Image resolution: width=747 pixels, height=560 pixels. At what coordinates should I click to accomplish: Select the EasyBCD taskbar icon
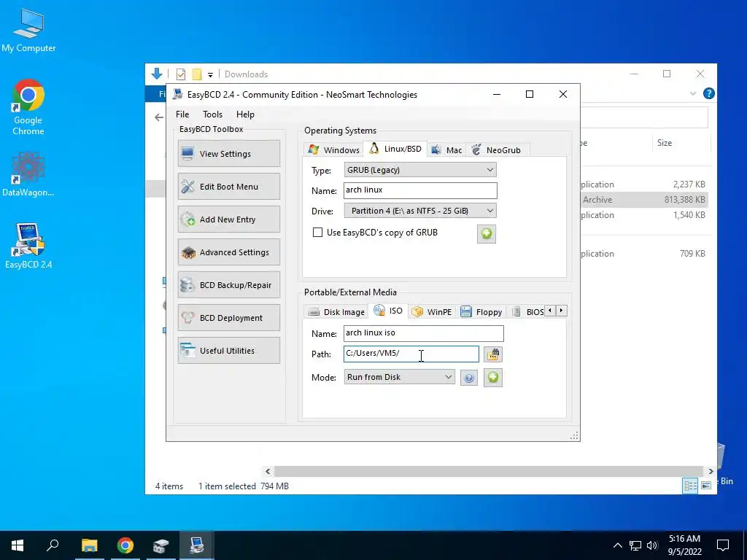coord(197,545)
